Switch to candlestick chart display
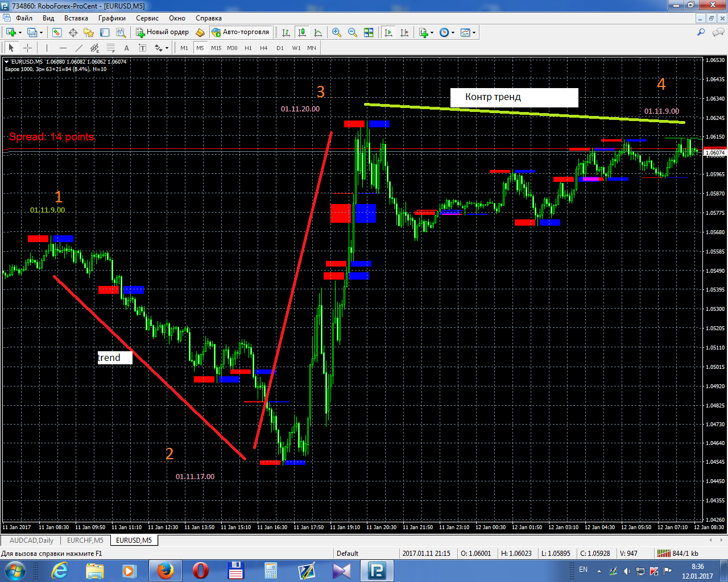728x582 pixels. click(x=302, y=32)
